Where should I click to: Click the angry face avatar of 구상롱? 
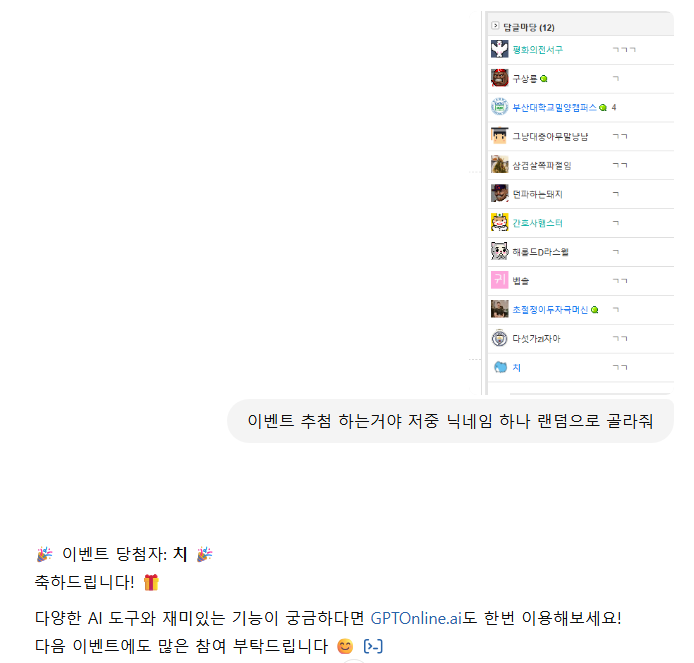tap(499, 78)
